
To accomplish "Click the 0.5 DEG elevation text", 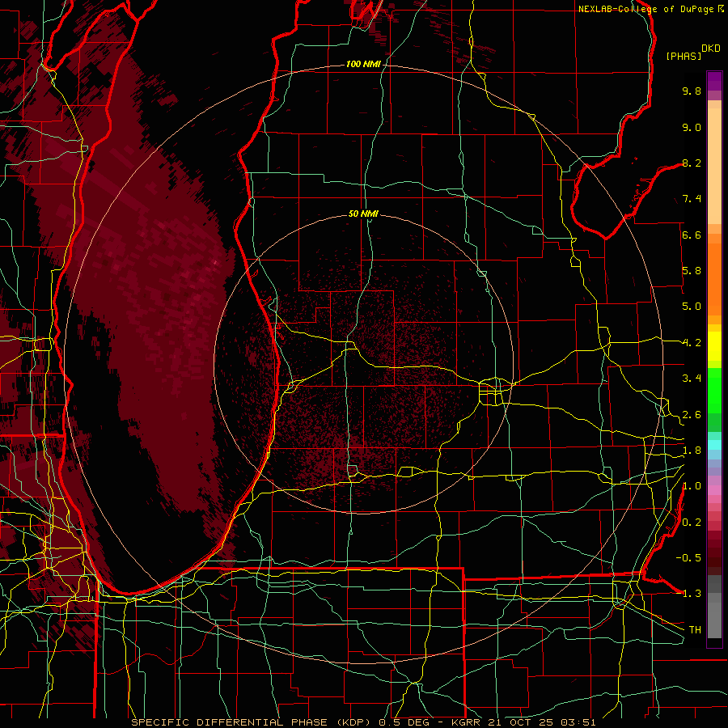I will point(405,722).
